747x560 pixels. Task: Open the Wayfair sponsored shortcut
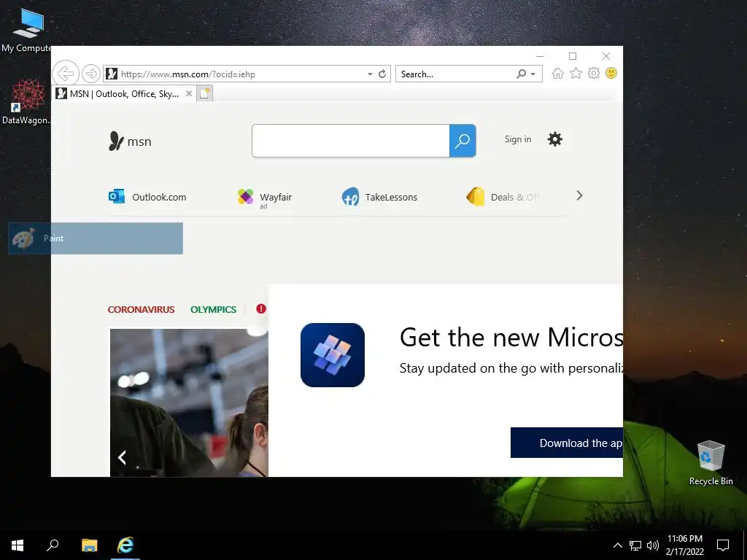pyautogui.click(x=265, y=197)
